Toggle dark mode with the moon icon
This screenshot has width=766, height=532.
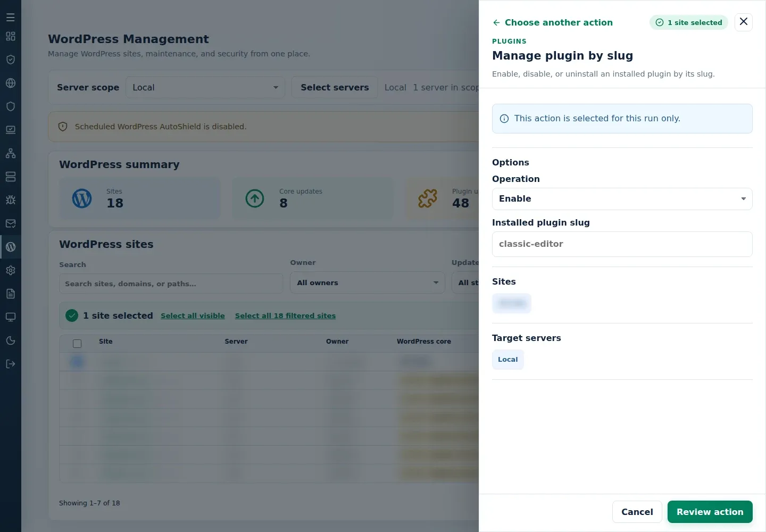pyautogui.click(x=11, y=340)
